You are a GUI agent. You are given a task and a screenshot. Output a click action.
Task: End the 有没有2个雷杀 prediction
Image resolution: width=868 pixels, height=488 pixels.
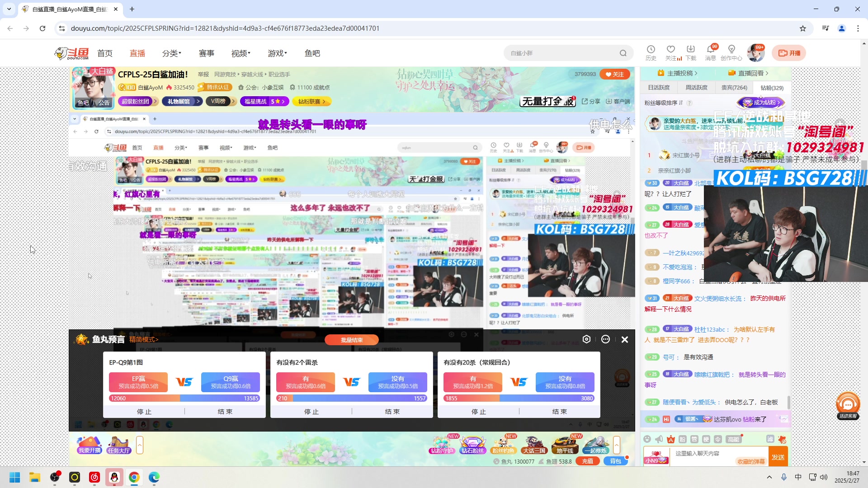point(392,412)
